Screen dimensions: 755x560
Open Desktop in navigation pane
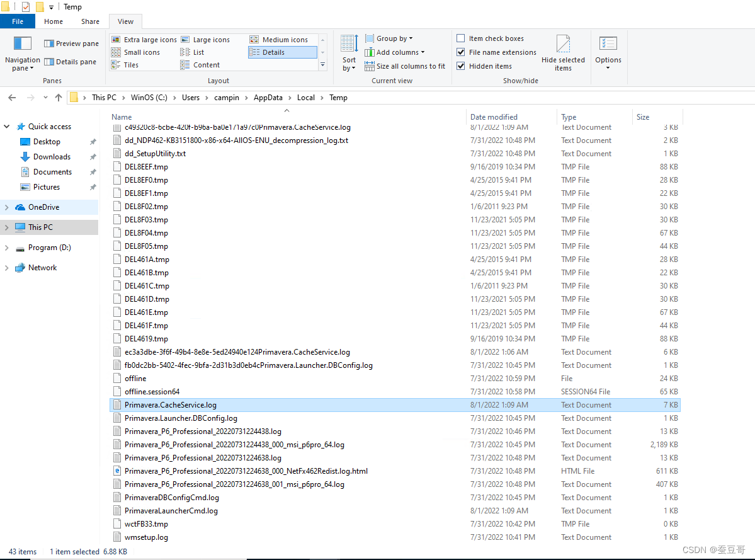47,142
